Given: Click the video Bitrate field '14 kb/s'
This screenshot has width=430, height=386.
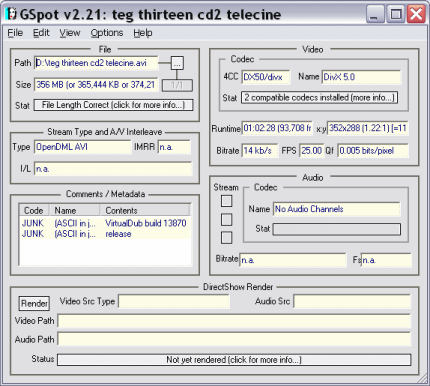Looking at the screenshot, I should click(x=260, y=151).
